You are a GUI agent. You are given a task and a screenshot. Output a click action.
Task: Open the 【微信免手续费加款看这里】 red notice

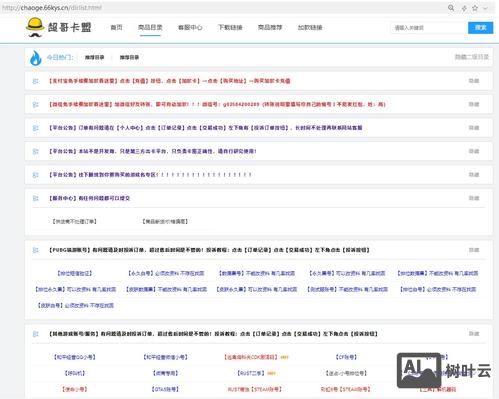(217, 104)
